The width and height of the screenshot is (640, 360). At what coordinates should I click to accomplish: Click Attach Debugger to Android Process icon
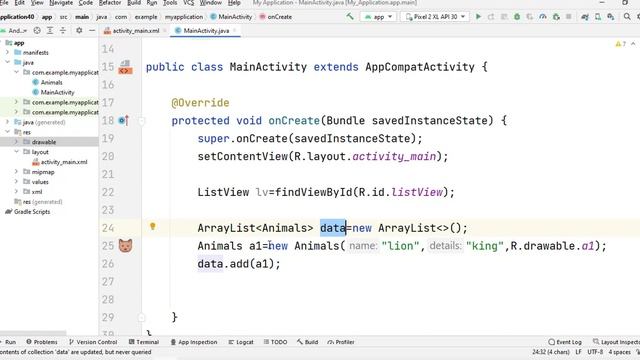point(556,17)
